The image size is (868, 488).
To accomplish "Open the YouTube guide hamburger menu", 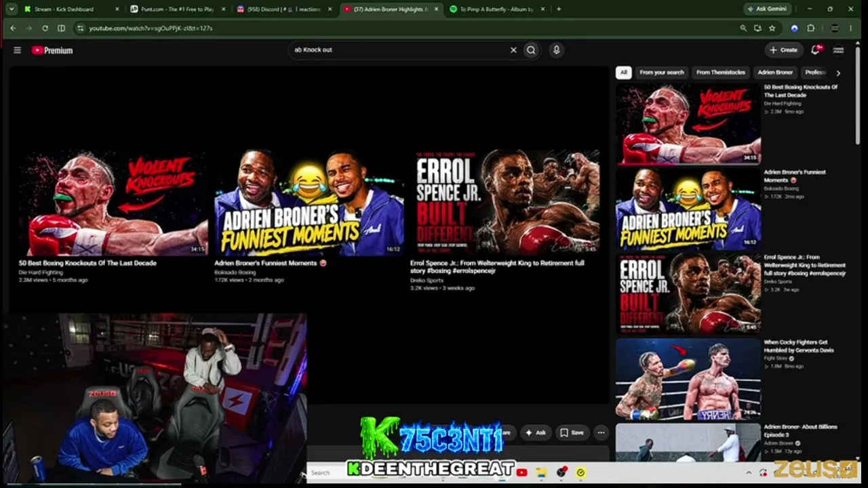I will pyautogui.click(x=17, y=50).
